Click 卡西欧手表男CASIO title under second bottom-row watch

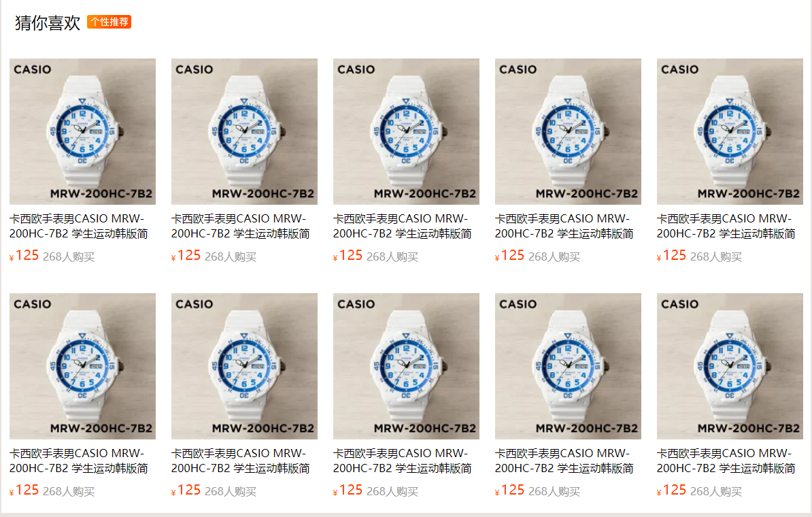(241, 461)
